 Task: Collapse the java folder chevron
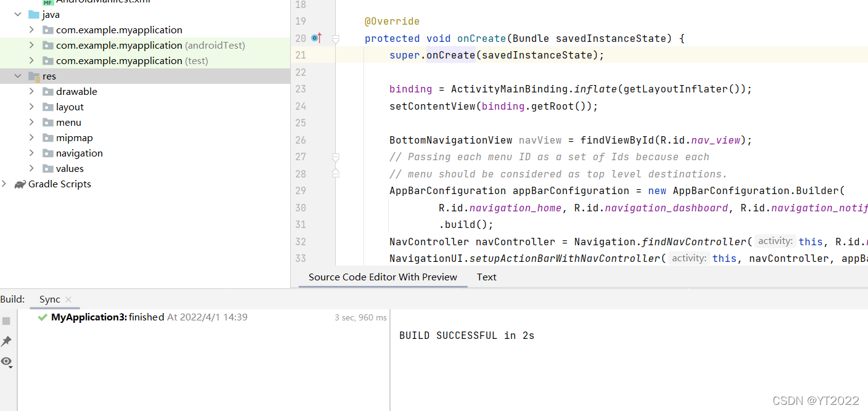[x=18, y=14]
